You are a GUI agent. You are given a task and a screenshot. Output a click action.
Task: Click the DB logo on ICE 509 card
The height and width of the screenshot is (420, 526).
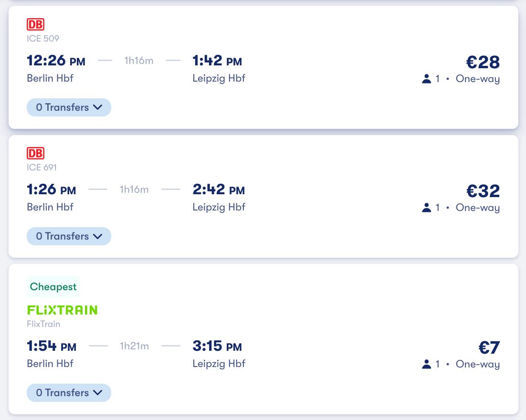coord(35,24)
